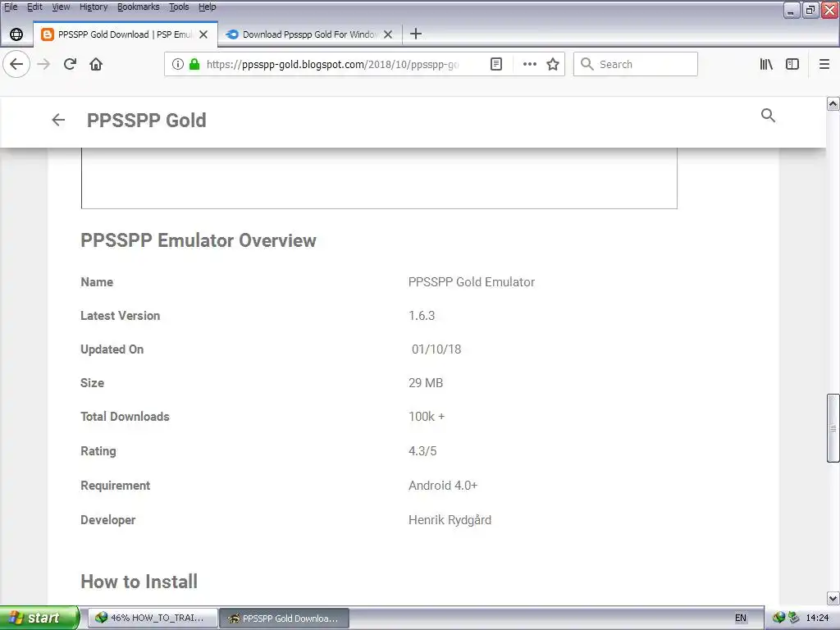Switch to Download Ppsspp Gold For Windows tab
The image size is (840, 630).
[311, 34]
